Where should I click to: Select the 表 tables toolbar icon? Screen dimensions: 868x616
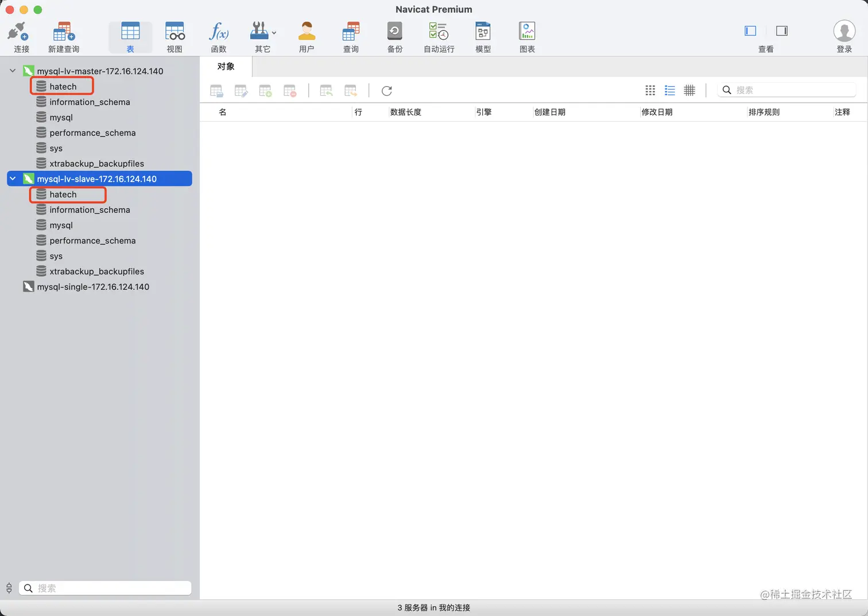pyautogui.click(x=130, y=37)
